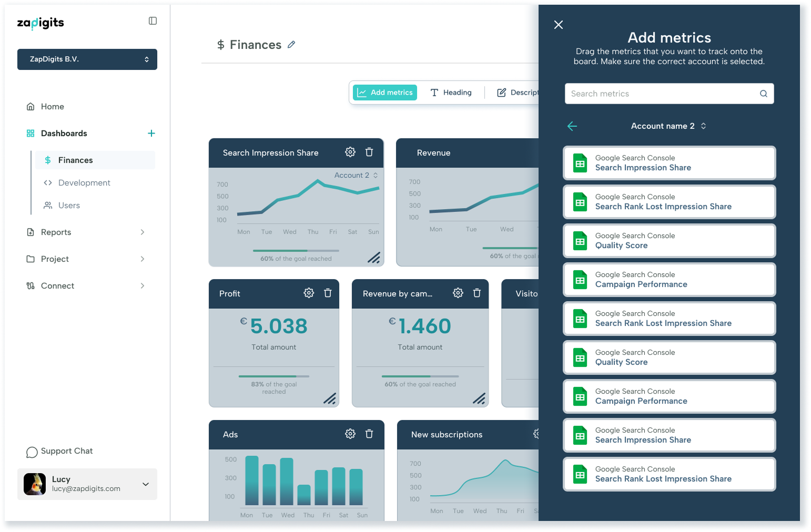The height and width of the screenshot is (532, 811).
Task: Click the Add metrics button
Action: (x=385, y=93)
